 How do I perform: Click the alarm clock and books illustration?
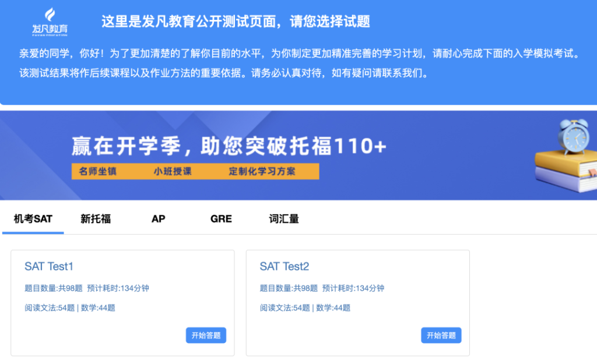[566, 156]
